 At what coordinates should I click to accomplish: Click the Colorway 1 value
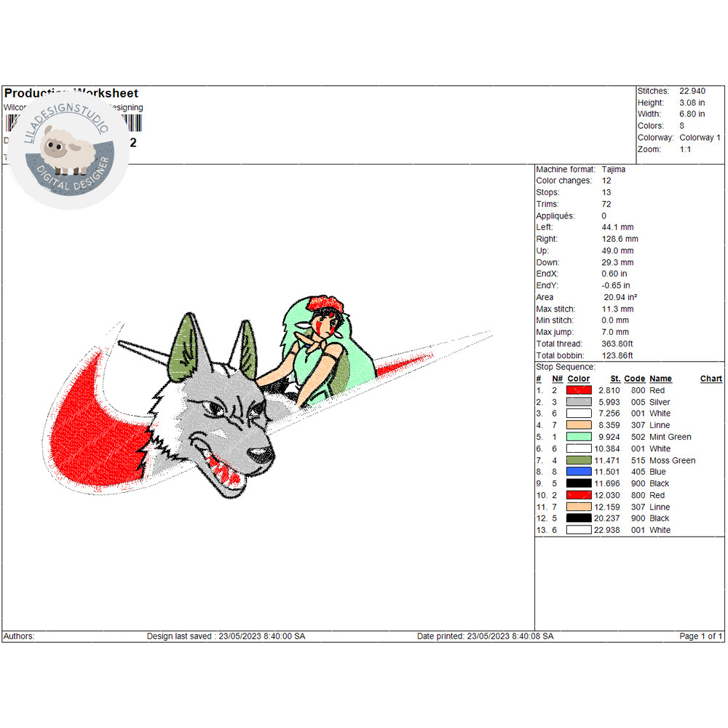pos(700,138)
